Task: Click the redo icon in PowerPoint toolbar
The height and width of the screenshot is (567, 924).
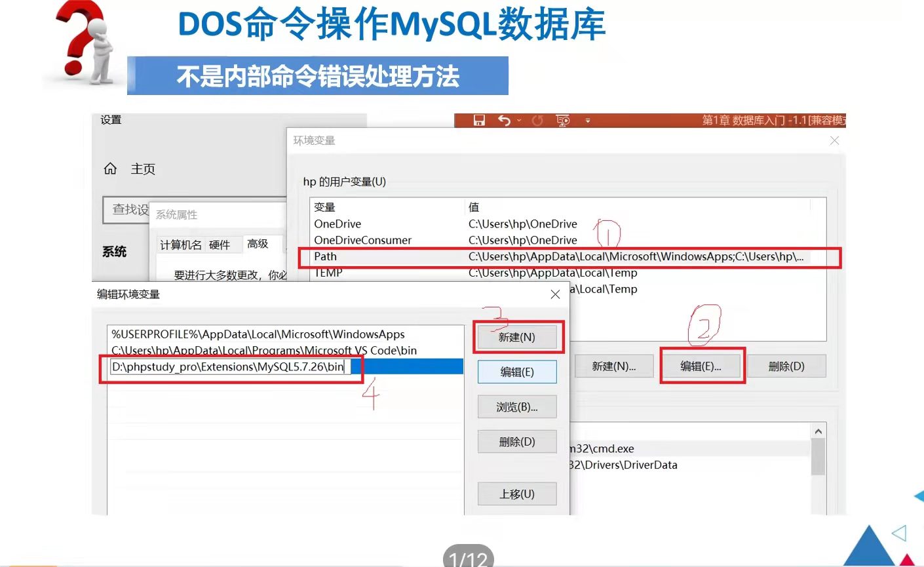Action: tap(537, 121)
